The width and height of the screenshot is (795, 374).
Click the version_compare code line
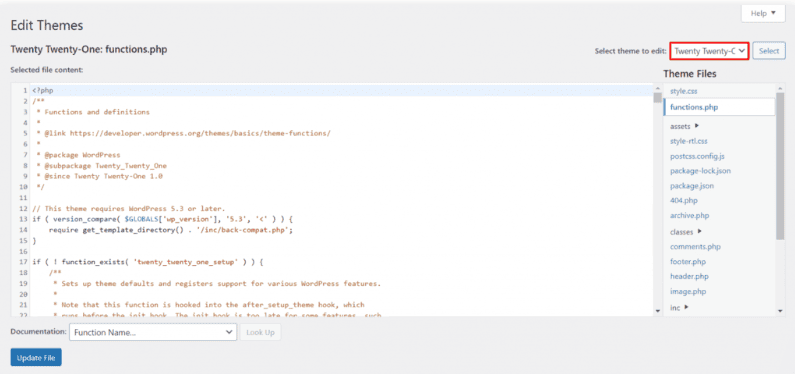[x=163, y=219]
